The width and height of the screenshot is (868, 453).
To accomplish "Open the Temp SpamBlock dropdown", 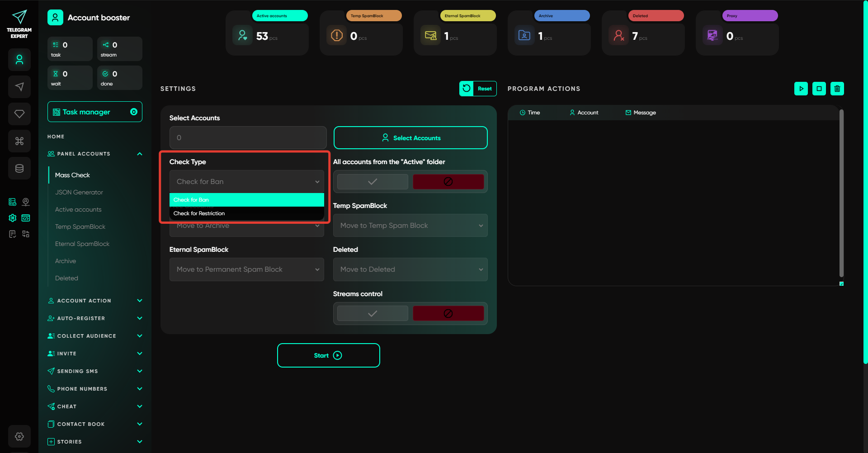I will click(410, 226).
